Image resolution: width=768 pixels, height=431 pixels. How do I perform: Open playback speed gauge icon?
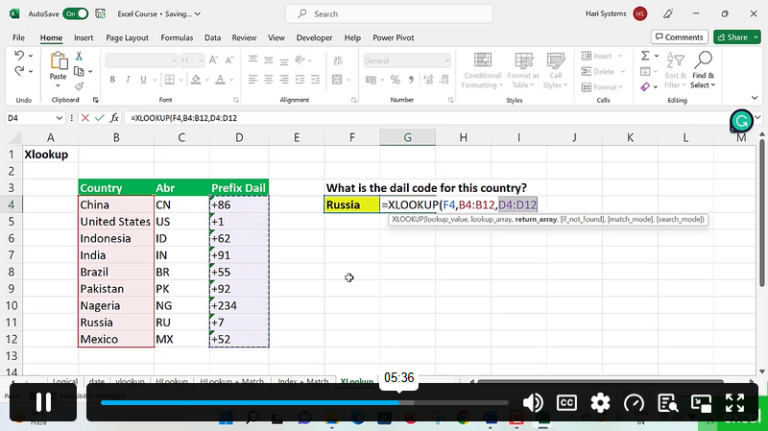[634, 403]
